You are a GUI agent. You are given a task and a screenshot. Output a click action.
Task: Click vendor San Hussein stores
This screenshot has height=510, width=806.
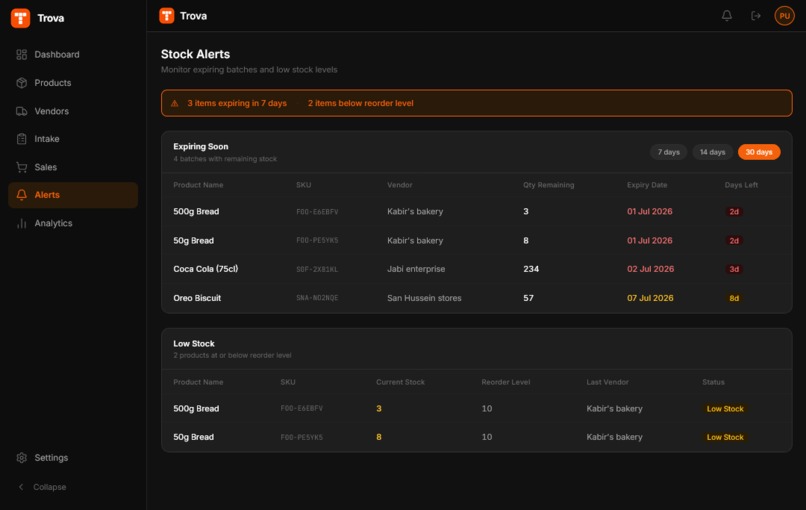click(x=424, y=298)
